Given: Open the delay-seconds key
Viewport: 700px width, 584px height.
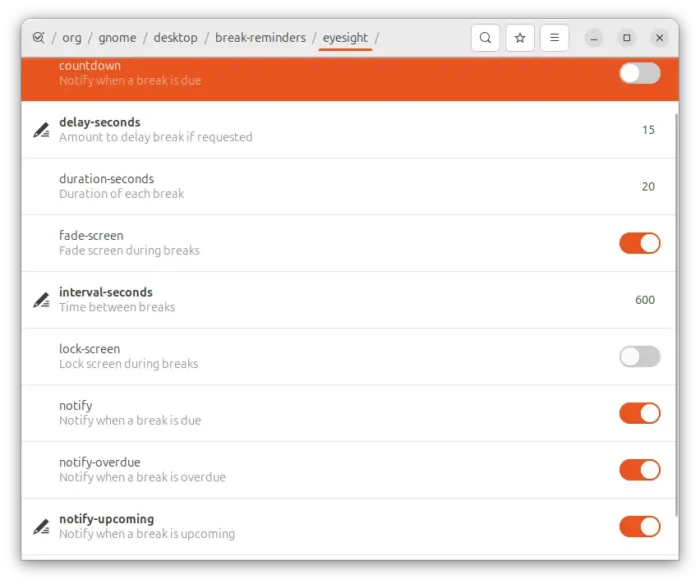Looking at the screenshot, I should pyautogui.click(x=349, y=130).
